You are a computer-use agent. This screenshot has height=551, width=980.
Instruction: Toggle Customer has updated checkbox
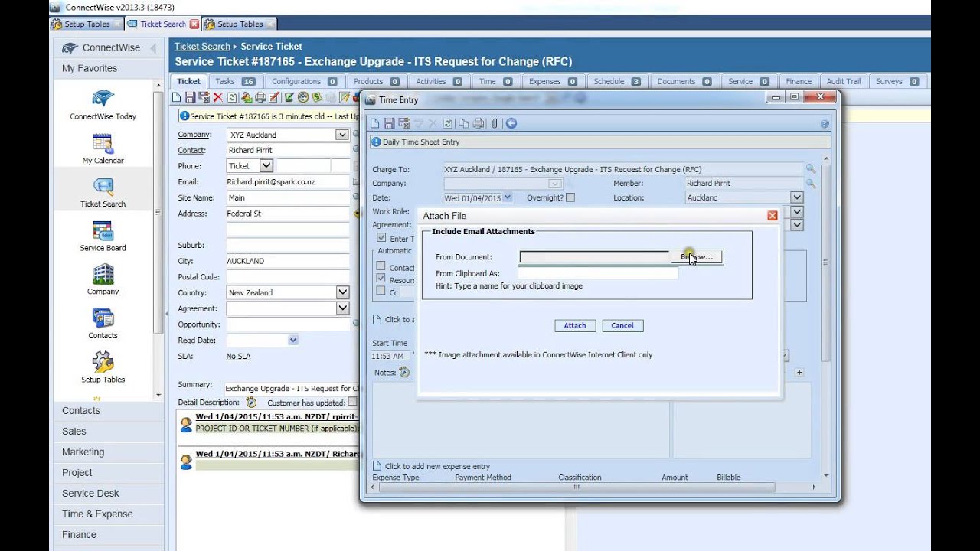tap(353, 402)
